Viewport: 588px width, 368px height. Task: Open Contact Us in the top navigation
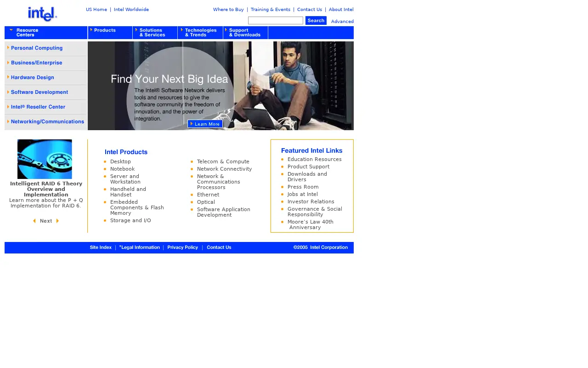[x=310, y=10]
